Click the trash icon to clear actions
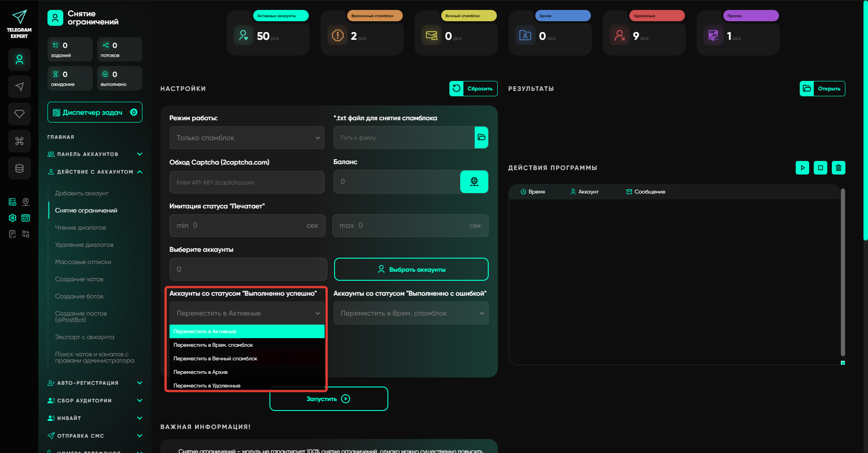This screenshot has height=453, width=868. click(x=838, y=168)
